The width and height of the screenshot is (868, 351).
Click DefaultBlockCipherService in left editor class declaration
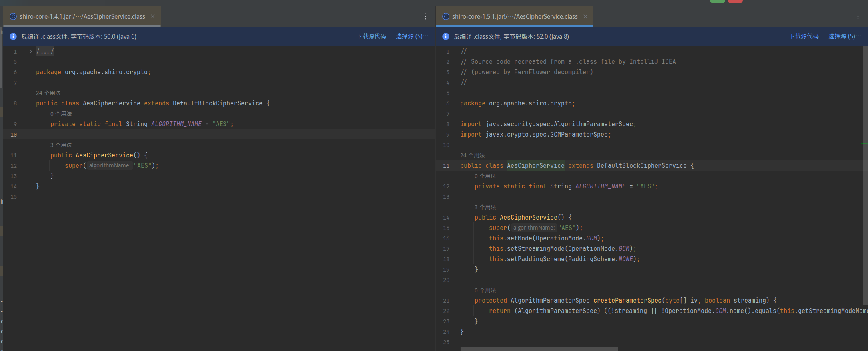217,103
